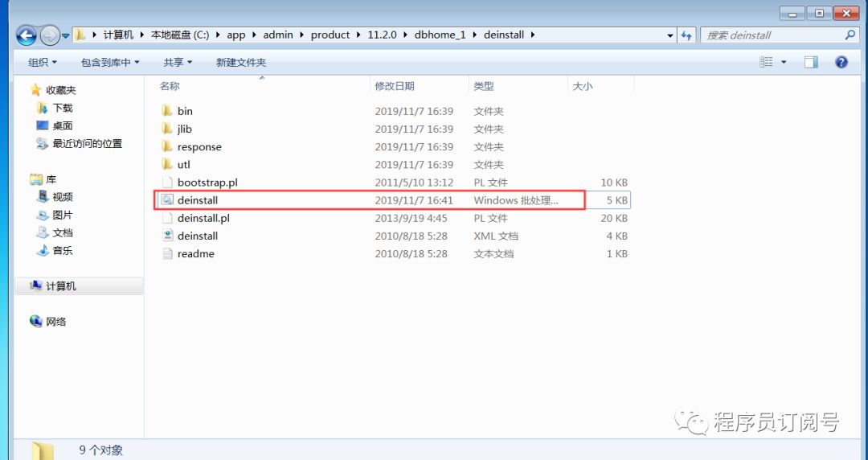The image size is (868, 460).
Task: Sort by the 大小 column header
Action: (x=583, y=86)
